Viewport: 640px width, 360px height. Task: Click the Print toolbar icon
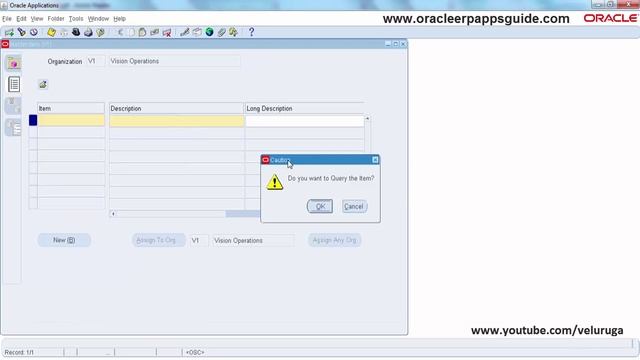pos(88,32)
